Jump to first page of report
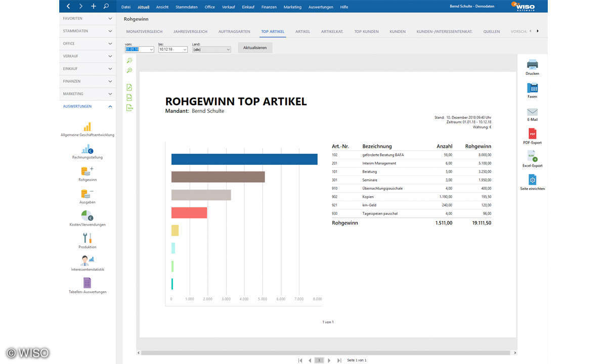Image resolution: width=607 pixels, height=364 pixels. point(300,360)
